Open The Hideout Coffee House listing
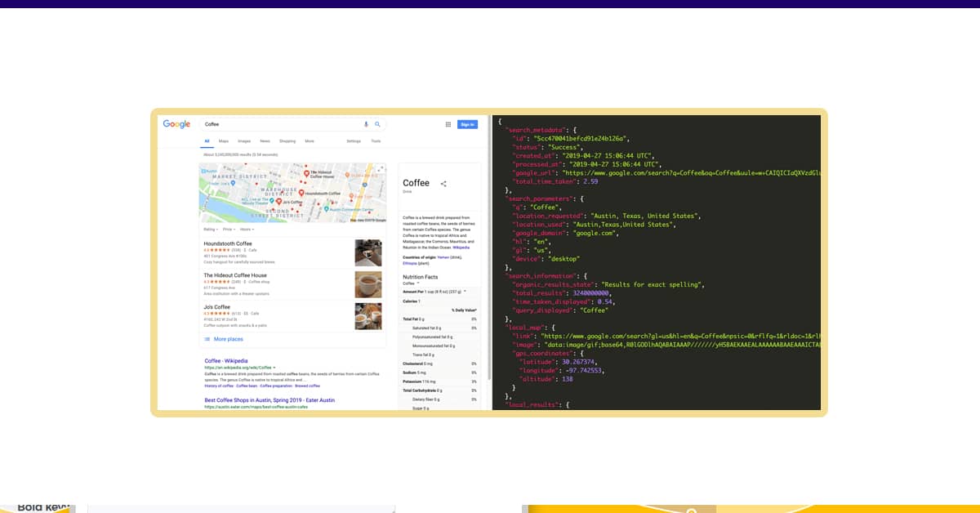This screenshot has width=980, height=513. pos(235,275)
